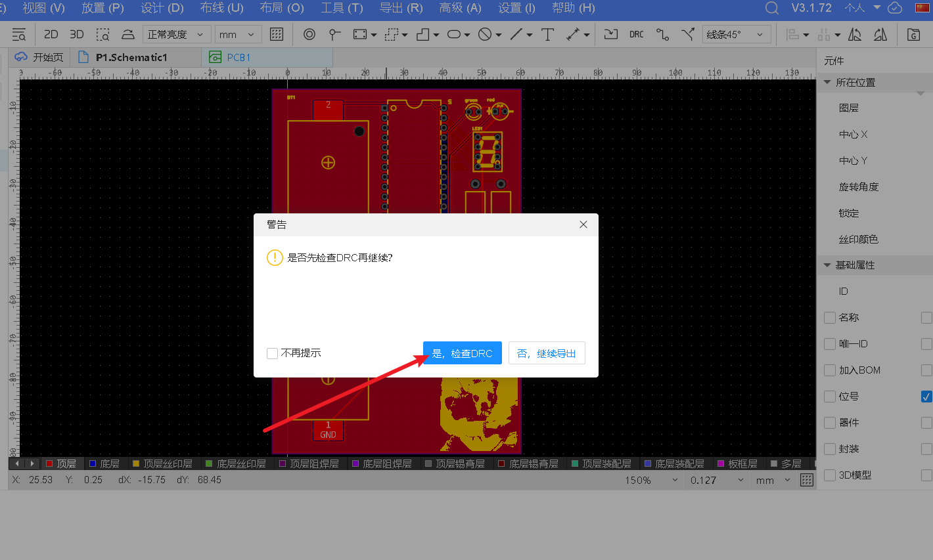Uncheck the blue checked box beside 位号

[926, 397]
